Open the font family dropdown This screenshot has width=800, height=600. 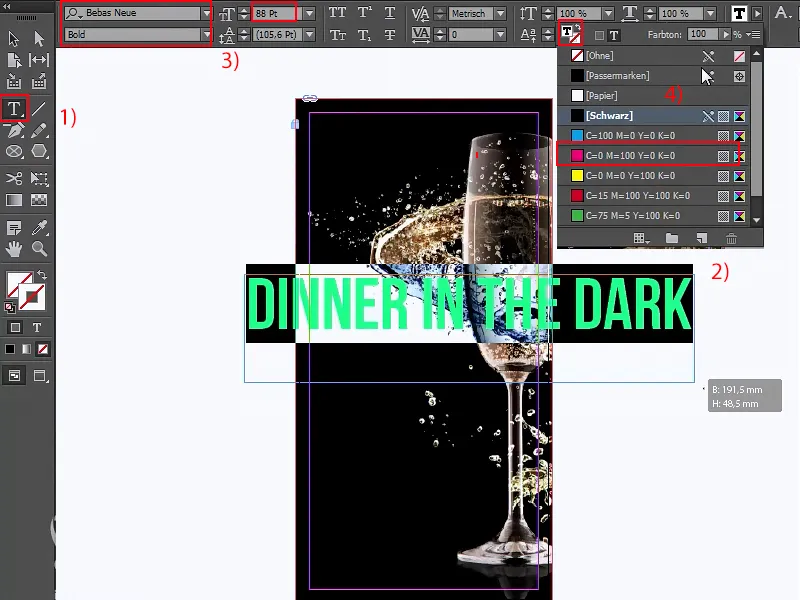(x=206, y=13)
